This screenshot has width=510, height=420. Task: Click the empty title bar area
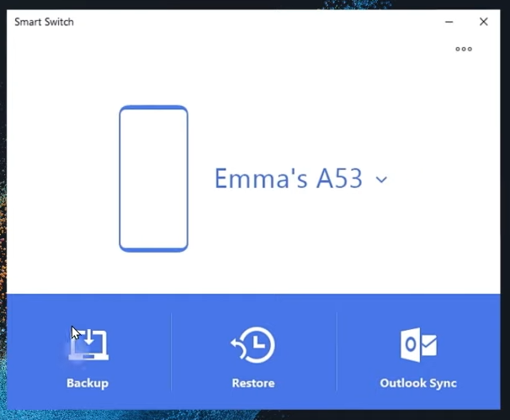[x=252, y=22]
